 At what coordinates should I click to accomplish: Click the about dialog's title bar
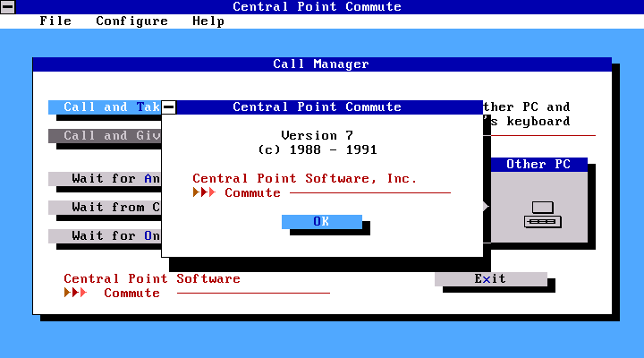pos(330,107)
